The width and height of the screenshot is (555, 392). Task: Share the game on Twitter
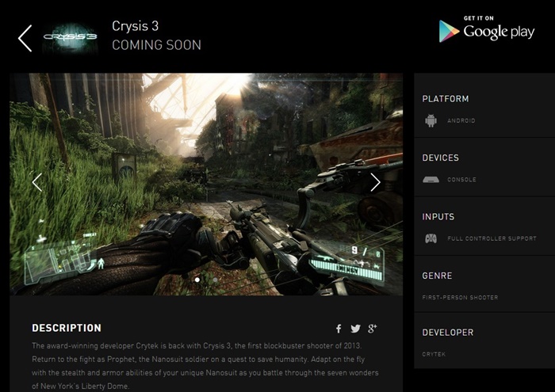pyautogui.click(x=355, y=329)
